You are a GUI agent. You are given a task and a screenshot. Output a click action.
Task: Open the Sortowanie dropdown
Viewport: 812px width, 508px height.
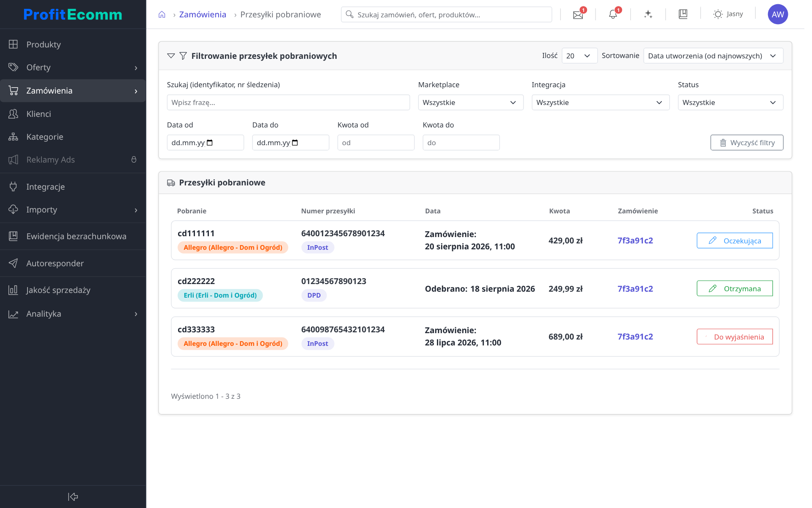tap(713, 56)
